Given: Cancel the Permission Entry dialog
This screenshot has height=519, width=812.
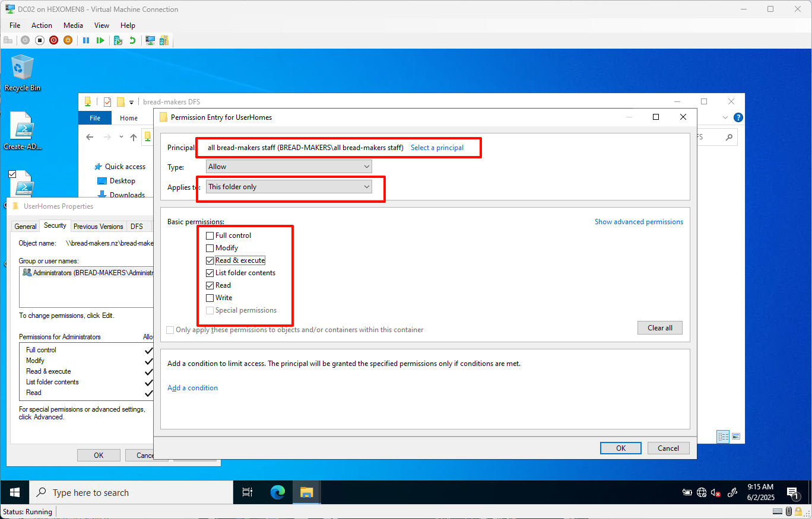Looking at the screenshot, I should tap(668, 448).
